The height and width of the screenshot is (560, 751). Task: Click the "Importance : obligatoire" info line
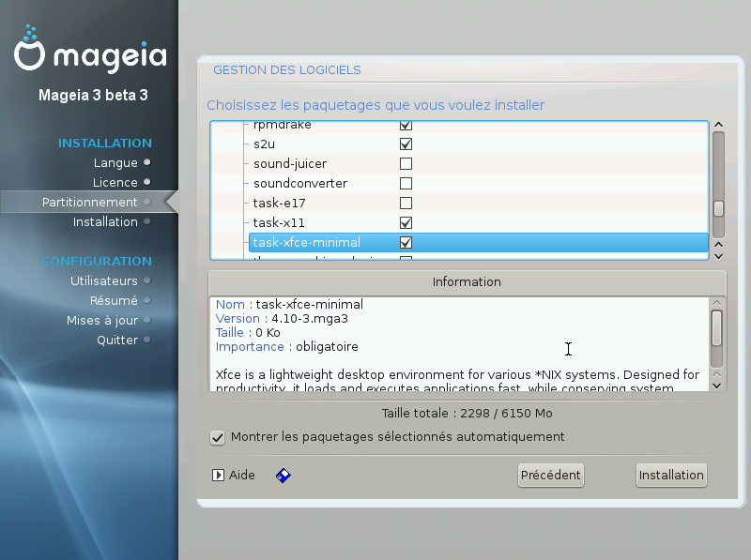tap(287, 346)
